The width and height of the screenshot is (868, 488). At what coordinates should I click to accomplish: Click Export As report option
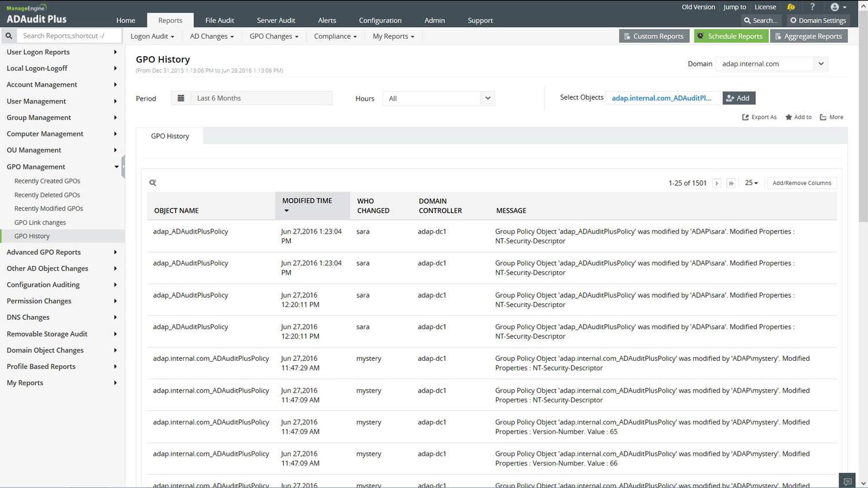759,117
